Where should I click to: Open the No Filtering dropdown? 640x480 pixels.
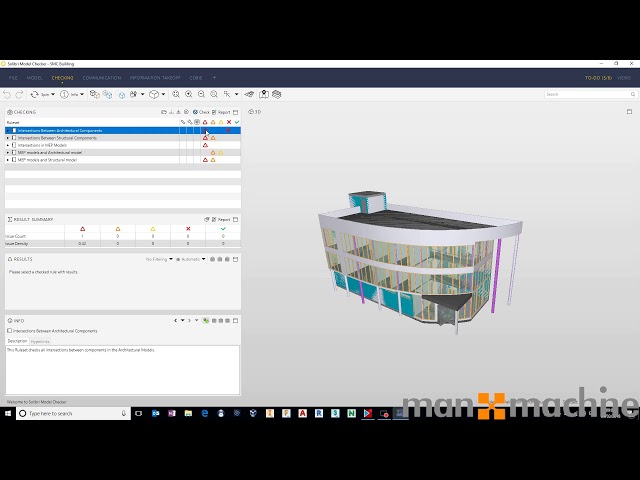159,259
